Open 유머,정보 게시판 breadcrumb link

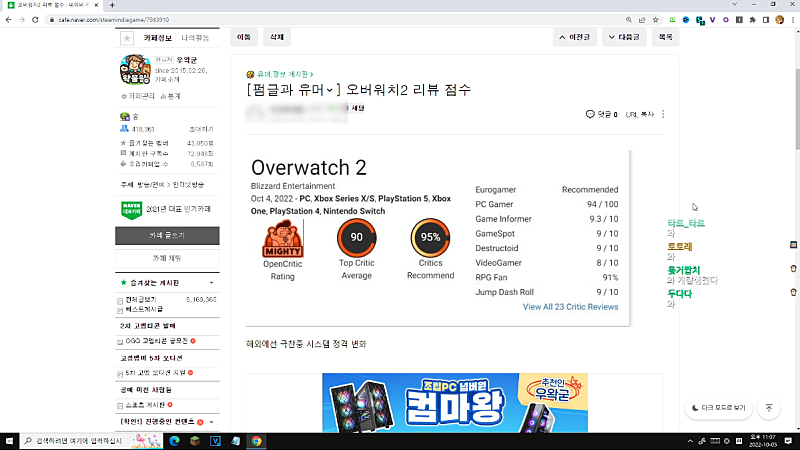285,74
